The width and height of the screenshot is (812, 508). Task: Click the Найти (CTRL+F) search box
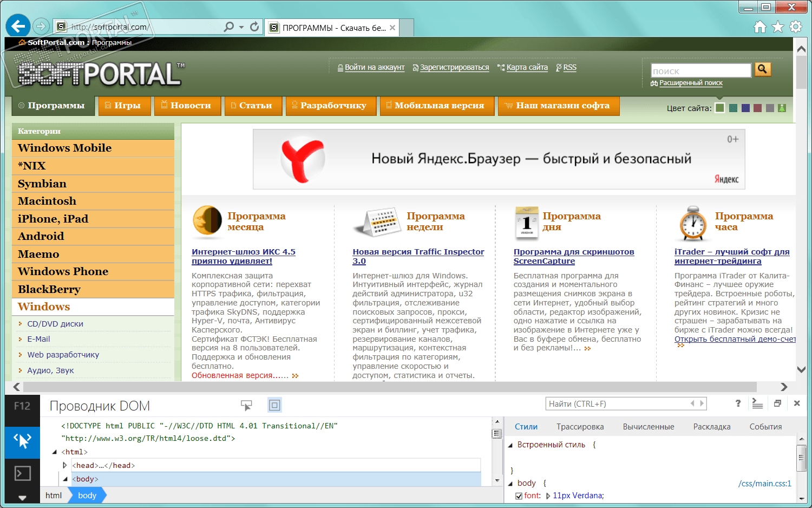click(626, 403)
